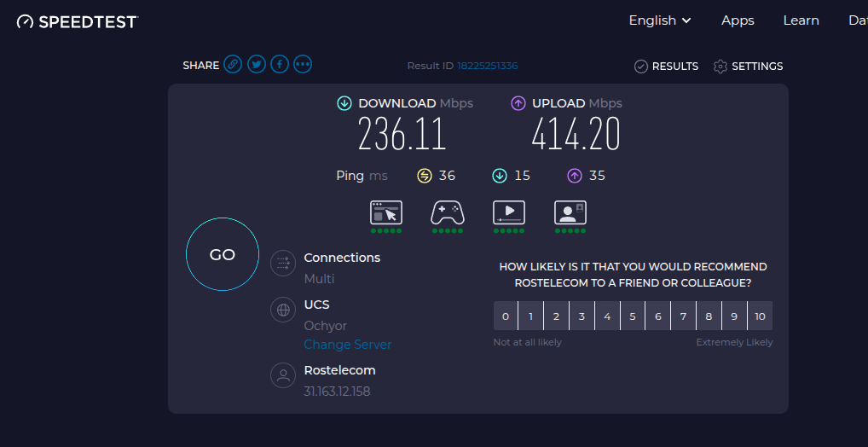Share result on Facebook
Screen dimensions: 868x447
tap(280, 64)
